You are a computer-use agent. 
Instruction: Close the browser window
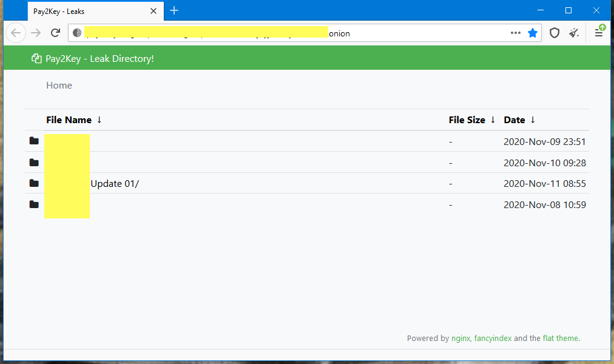tap(596, 10)
